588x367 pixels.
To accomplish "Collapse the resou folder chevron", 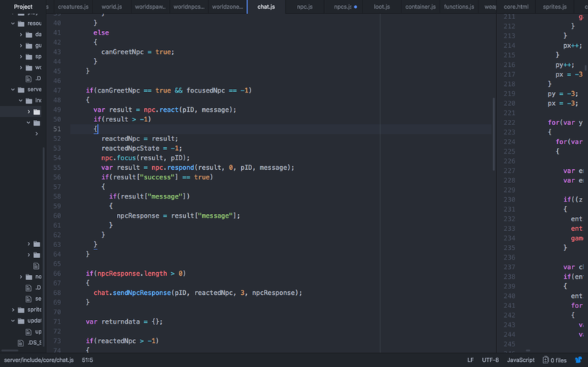I will (x=12, y=24).
